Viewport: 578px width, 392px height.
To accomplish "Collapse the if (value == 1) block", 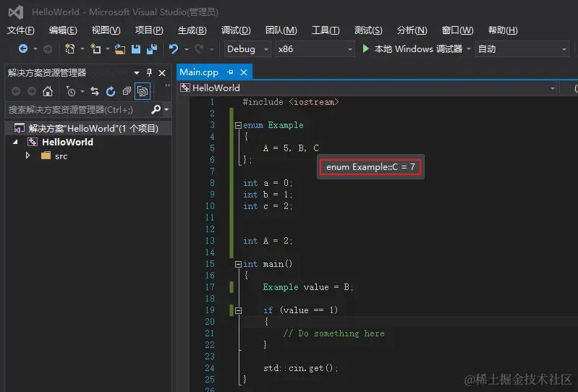I will coord(238,310).
